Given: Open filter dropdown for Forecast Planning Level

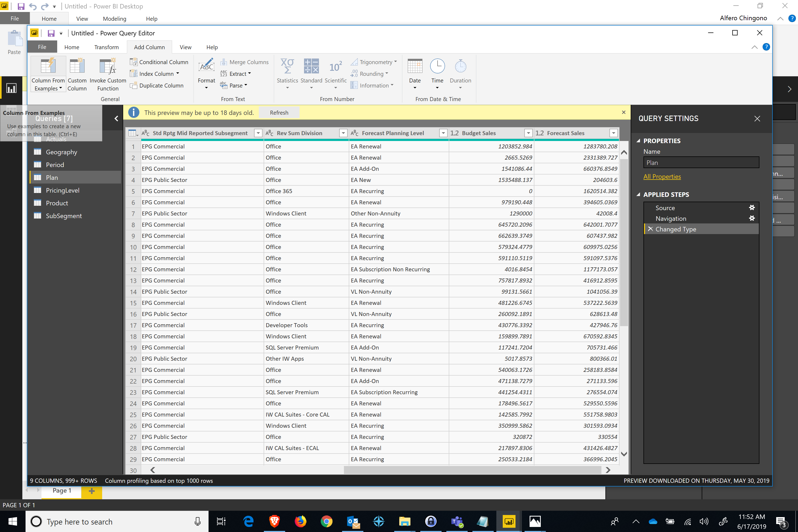Looking at the screenshot, I should [x=443, y=133].
